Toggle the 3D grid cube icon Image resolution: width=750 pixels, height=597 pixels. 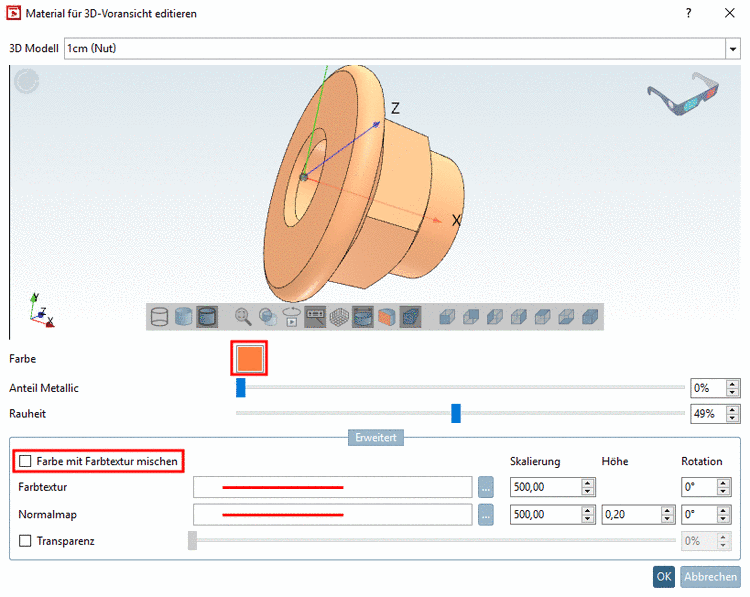click(x=339, y=317)
